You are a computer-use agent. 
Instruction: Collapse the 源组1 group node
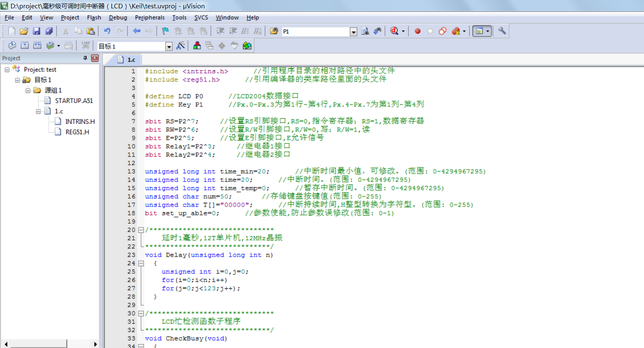point(28,91)
